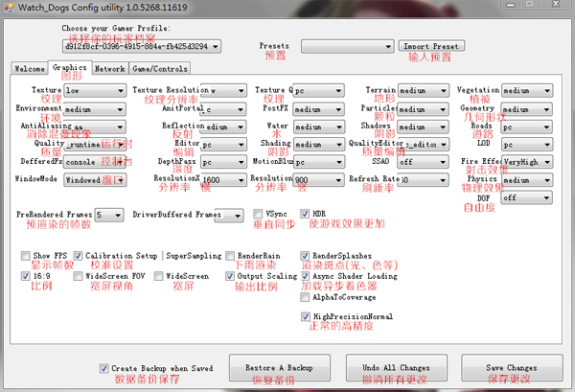Enable the Show FPS checkbox
Viewport: 575px width, 392px height.
pyautogui.click(x=25, y=256)
